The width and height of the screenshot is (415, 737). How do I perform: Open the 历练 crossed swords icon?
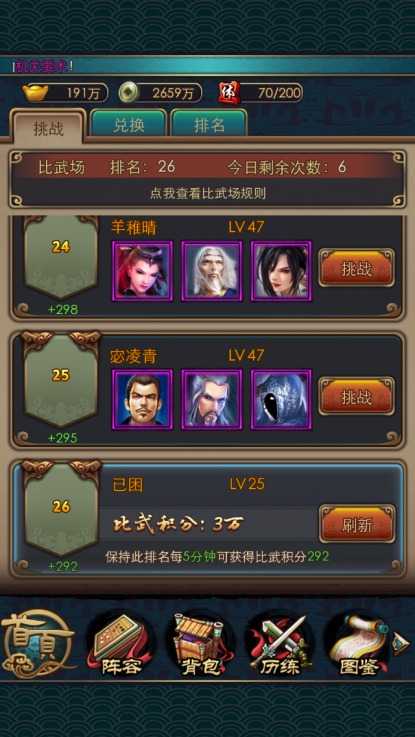(x=278, y=643)
